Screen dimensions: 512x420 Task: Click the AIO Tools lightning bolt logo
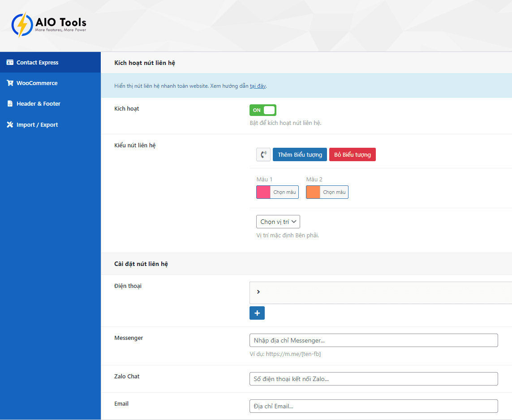[x=21, y=25]
